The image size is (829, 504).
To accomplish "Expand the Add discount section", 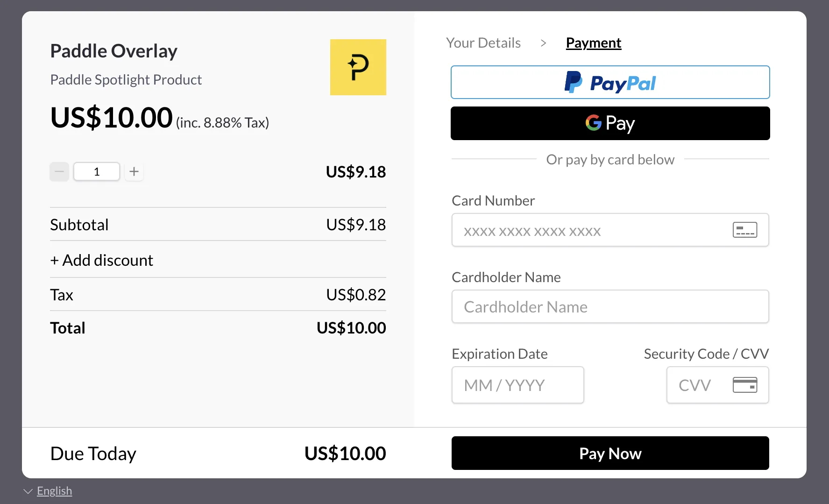I will 101,260.
